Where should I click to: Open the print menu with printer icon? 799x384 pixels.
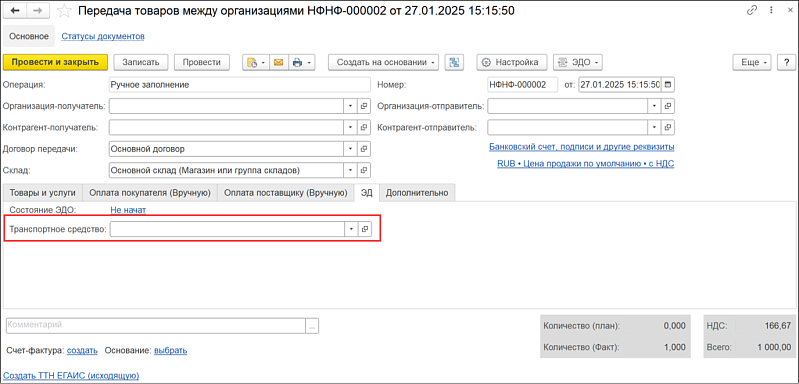tap(302, 63)
